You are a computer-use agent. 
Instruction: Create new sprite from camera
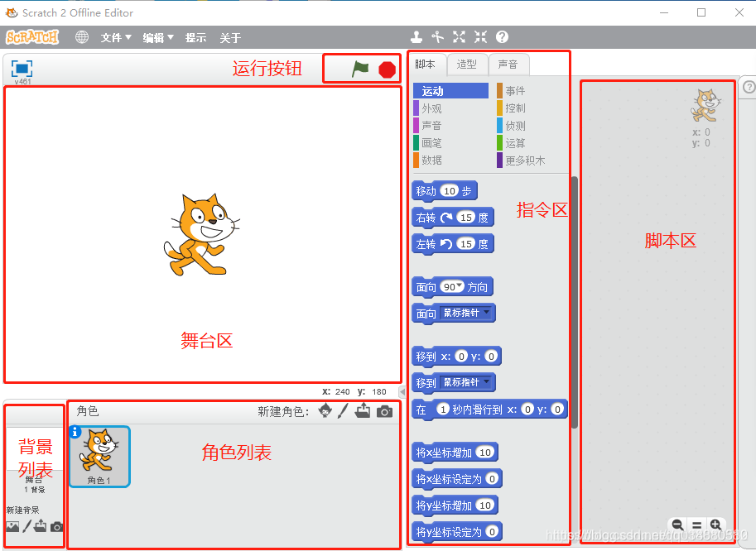pos(384,411)
